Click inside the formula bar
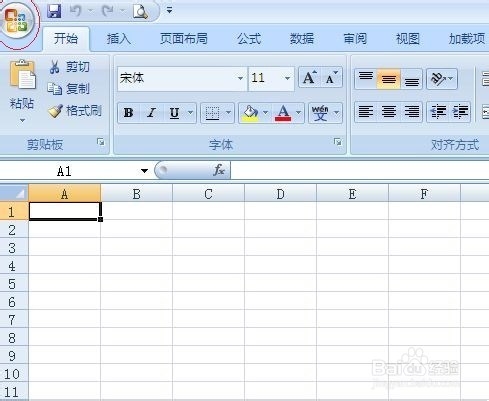Image resolution: width=489 pixels, height=401 pixels. pyautogui.click(x=360, y=171)
